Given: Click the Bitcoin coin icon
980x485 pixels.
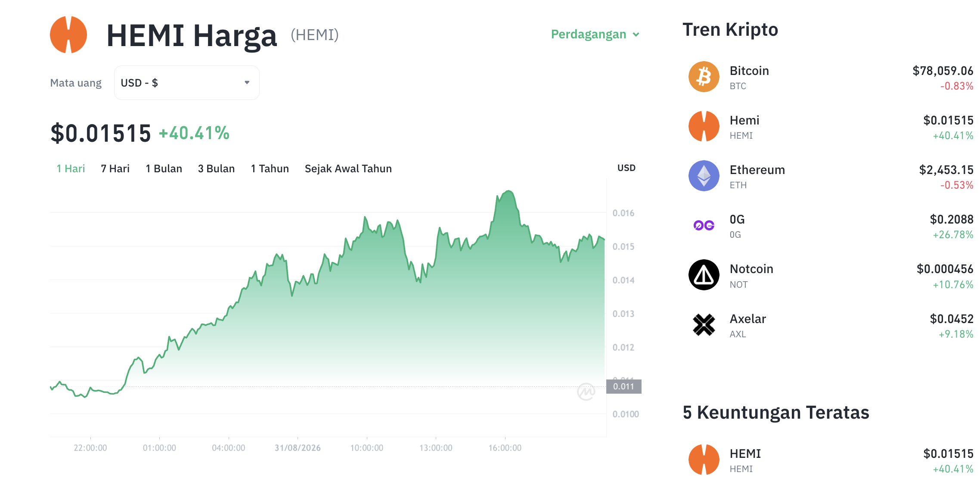Looking at the screenshot, I should [704, 77].
